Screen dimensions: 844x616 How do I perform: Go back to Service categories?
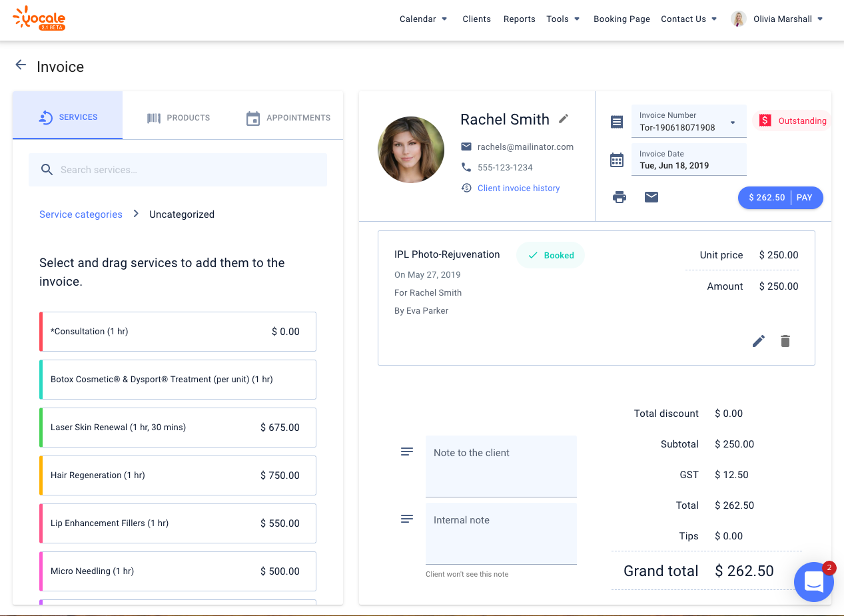[81, 214]
